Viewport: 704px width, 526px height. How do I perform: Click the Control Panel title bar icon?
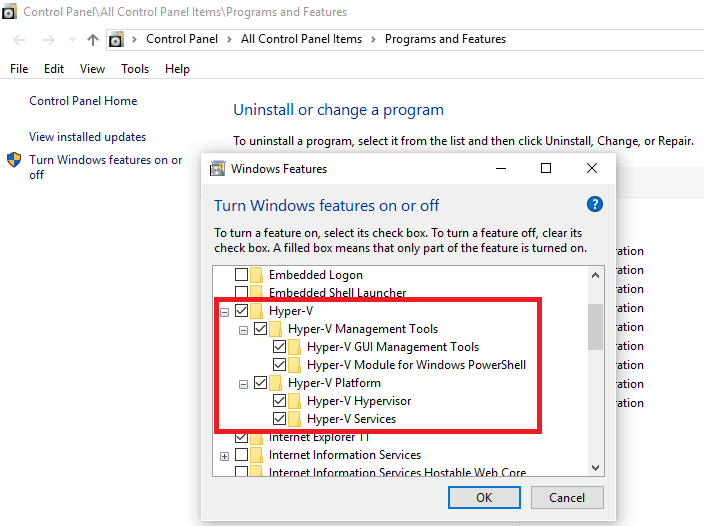9,11
